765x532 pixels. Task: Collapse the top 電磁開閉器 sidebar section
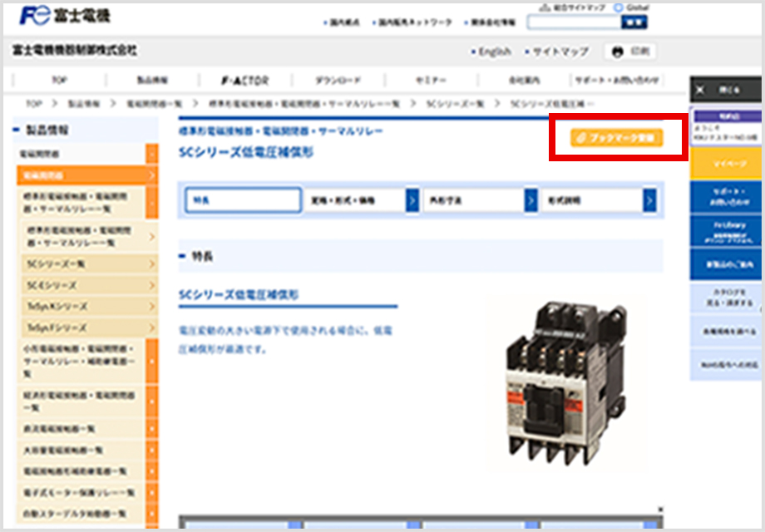(x=152, y=154)
